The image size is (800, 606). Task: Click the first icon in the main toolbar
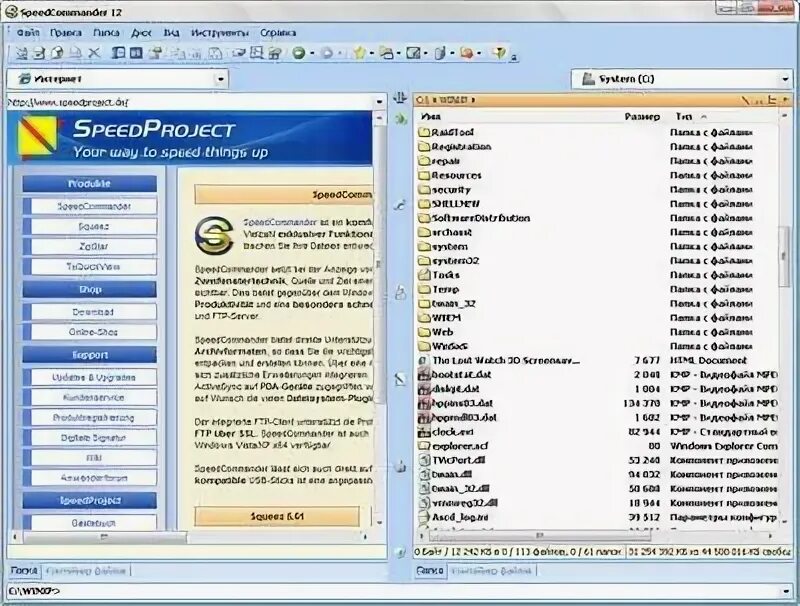[x=21, y=53]
